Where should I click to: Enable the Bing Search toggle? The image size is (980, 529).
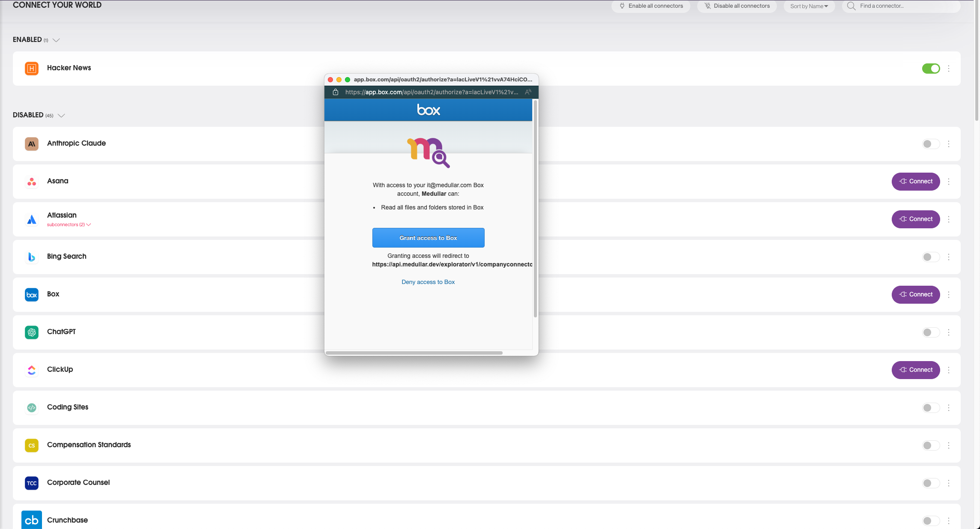[931, 257]
